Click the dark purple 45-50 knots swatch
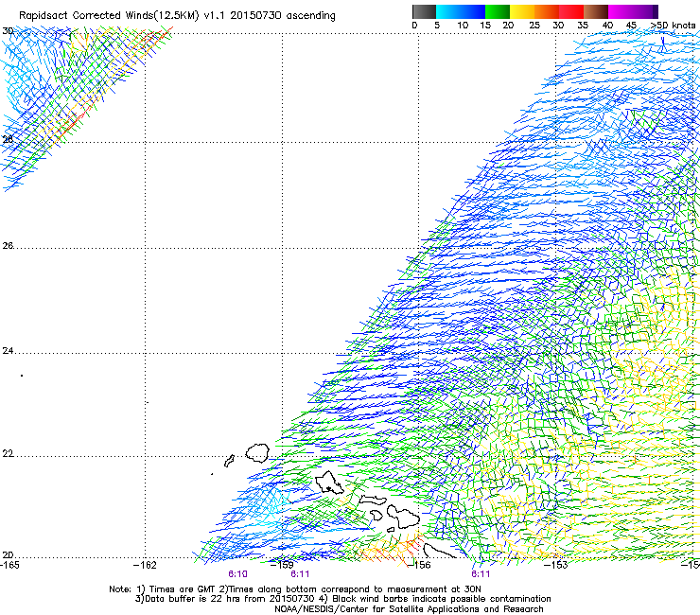 (x=645, y=11)
